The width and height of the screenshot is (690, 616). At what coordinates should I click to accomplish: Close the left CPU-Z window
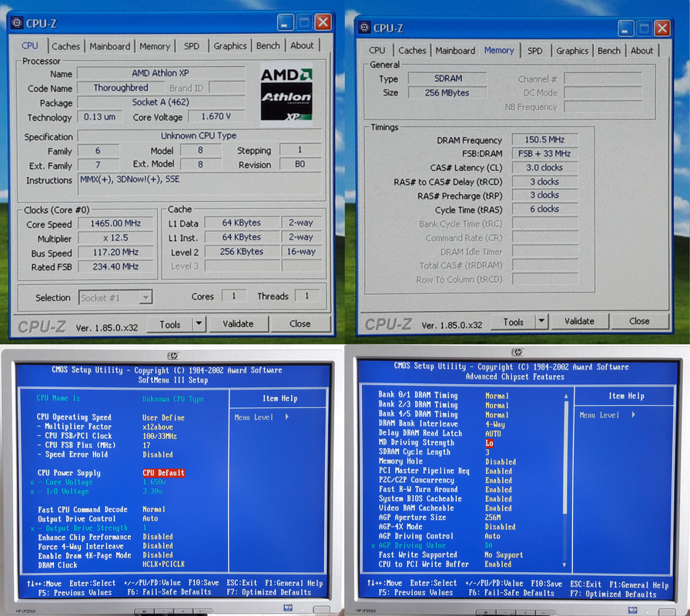pyautogui.click(x=323, y=22)
